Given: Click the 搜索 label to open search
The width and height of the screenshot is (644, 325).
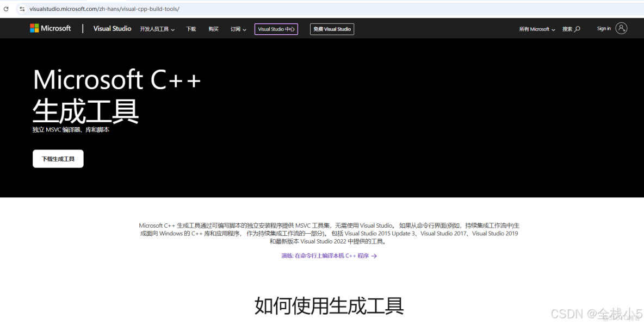Looking at the screenshot, I should click(568, 29).
